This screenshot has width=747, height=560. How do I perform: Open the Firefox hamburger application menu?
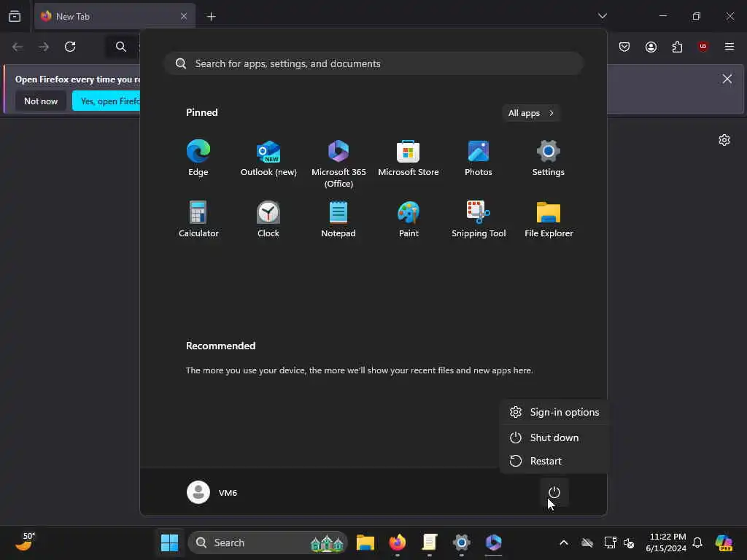(729, 47)
